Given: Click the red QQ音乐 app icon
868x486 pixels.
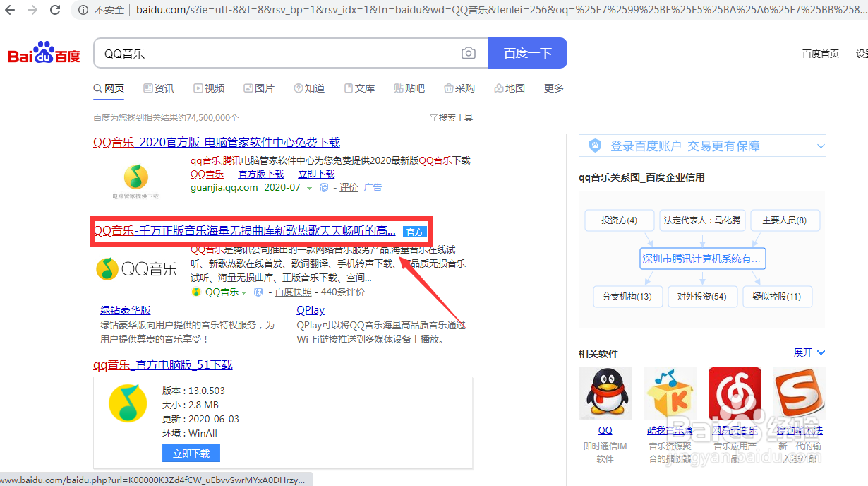Looking at the screenshot, I should pyautogui.click(x=735, y=393).
